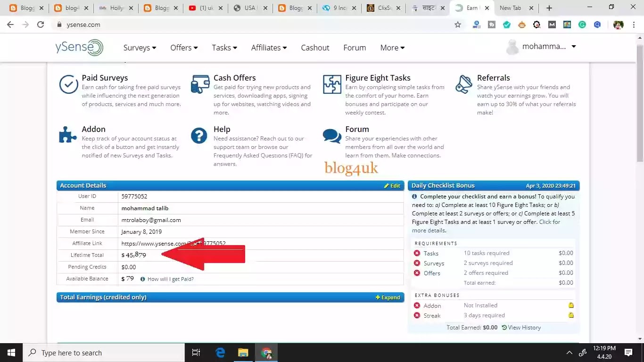Open Task View on the taskbar

pyautogui.click(x=196, y=353)
